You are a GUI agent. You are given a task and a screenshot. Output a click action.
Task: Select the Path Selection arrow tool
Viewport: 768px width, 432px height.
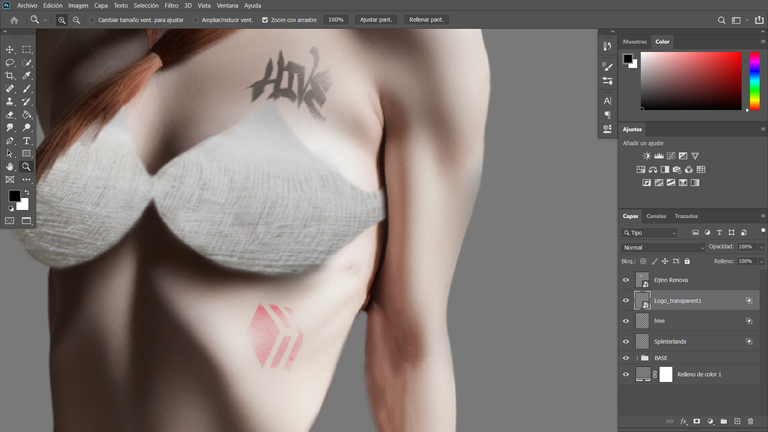[10, 153]
